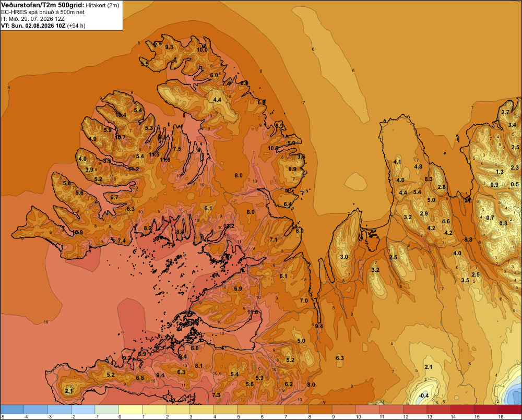The width and height of the screenshot is (522, 420).
Task: Pick the orange legend swatch between 7 and 8
Action: (x=296, y=409)
